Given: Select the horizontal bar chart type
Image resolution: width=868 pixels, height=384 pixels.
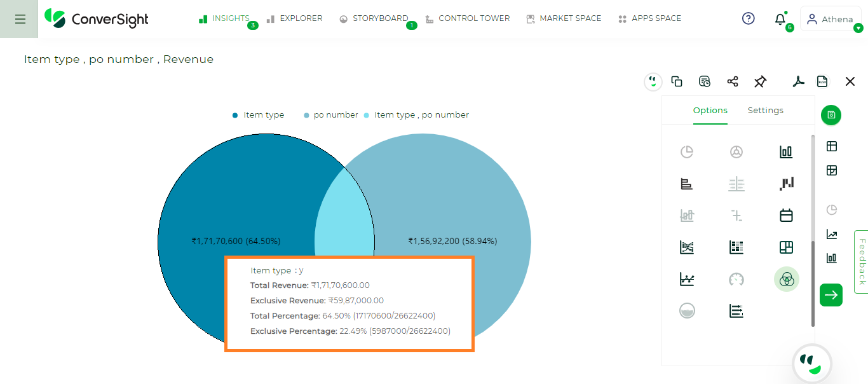Looking at the screenshot, I should tap(687, 184).
